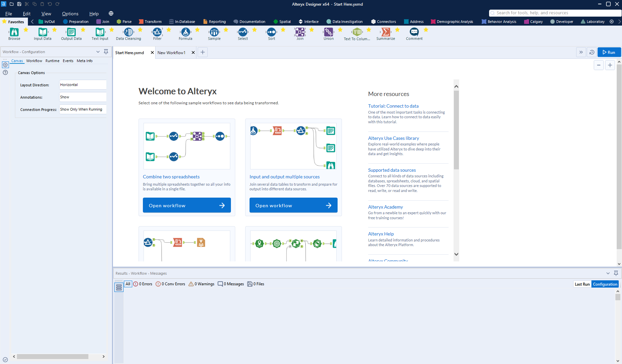Viewport: 622px width, 364px height.
Task: Toggle favorite star next to Filter tool
Action: [x=169, y=30]
